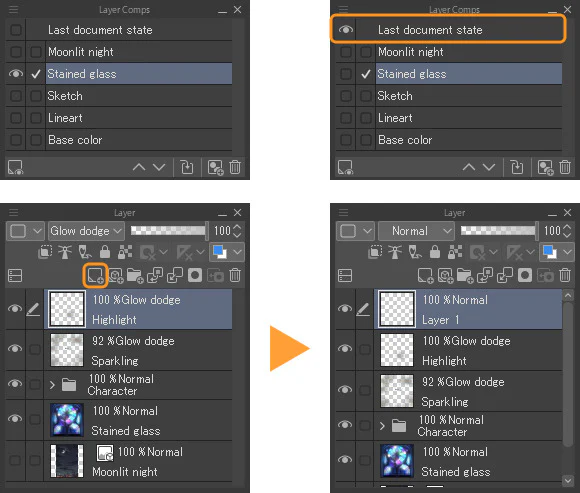Select Sparkling layer row in right Layer panel
The height and width of the screenshot is (493, 580).
pos(469,391)
